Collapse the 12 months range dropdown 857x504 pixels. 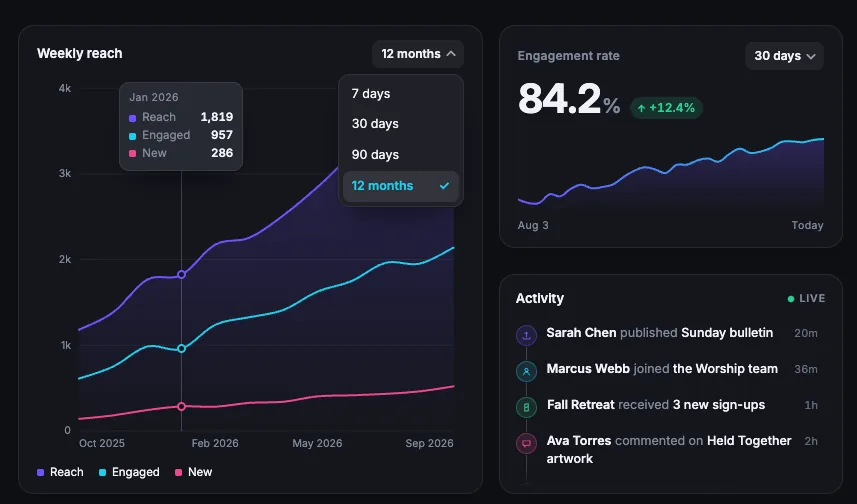pyautogui.click(x=418, y=54)
